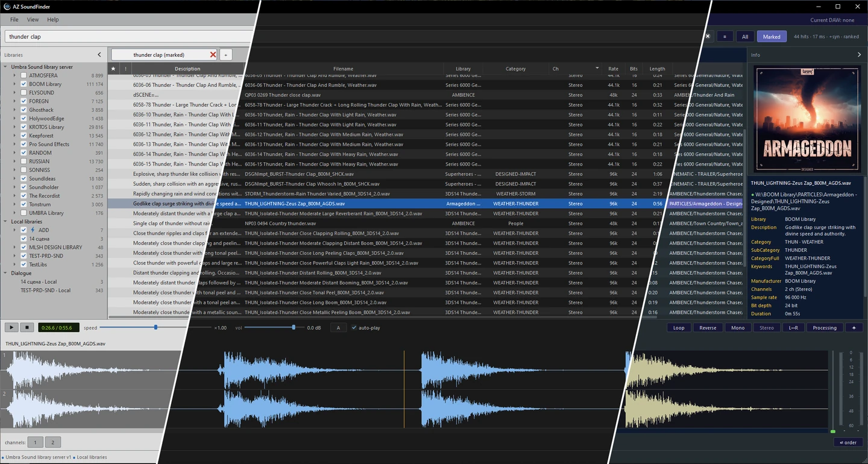Click the Armageddon album cover thumbnail
This screenshot has width=868, height=464.
pos(807,120)
